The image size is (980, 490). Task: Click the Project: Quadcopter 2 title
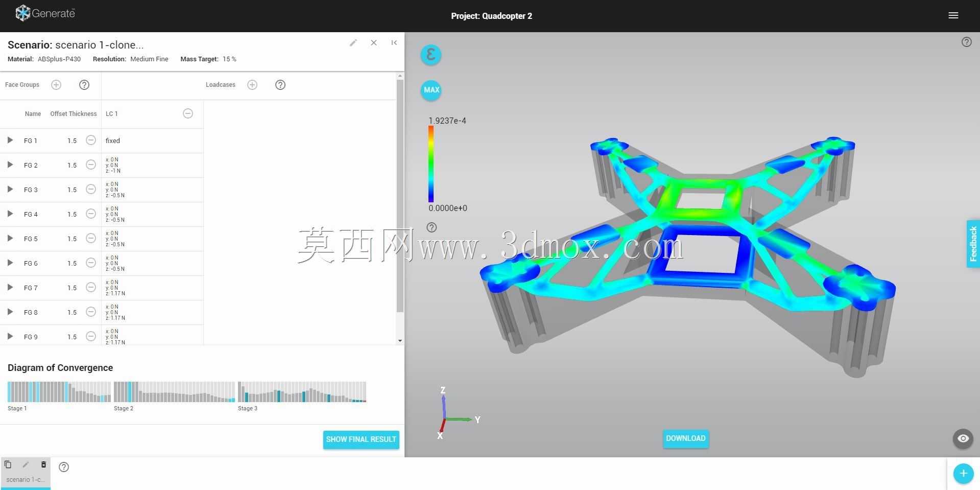pos(491,16)
